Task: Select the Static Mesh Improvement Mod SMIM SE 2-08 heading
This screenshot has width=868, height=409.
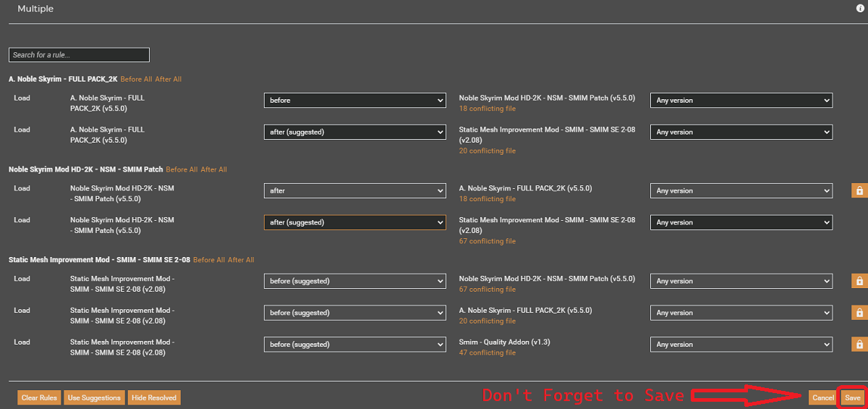Action: click(100, 260)
